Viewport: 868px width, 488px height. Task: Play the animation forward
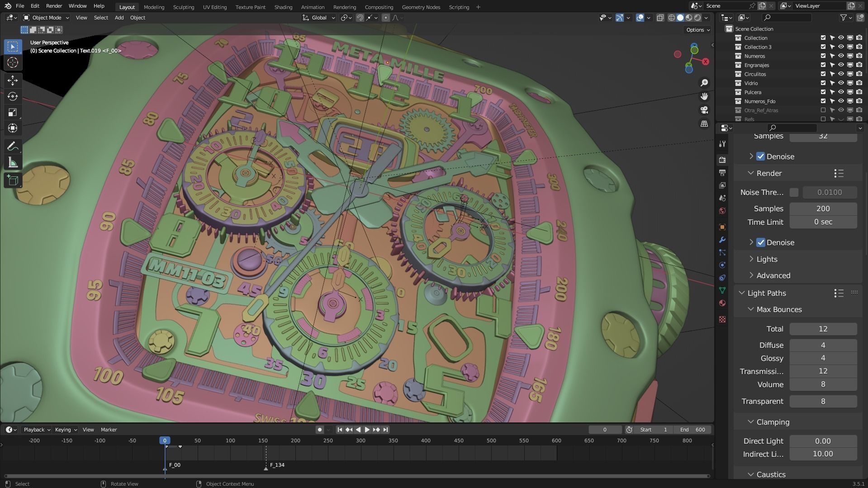coord(367,430)
